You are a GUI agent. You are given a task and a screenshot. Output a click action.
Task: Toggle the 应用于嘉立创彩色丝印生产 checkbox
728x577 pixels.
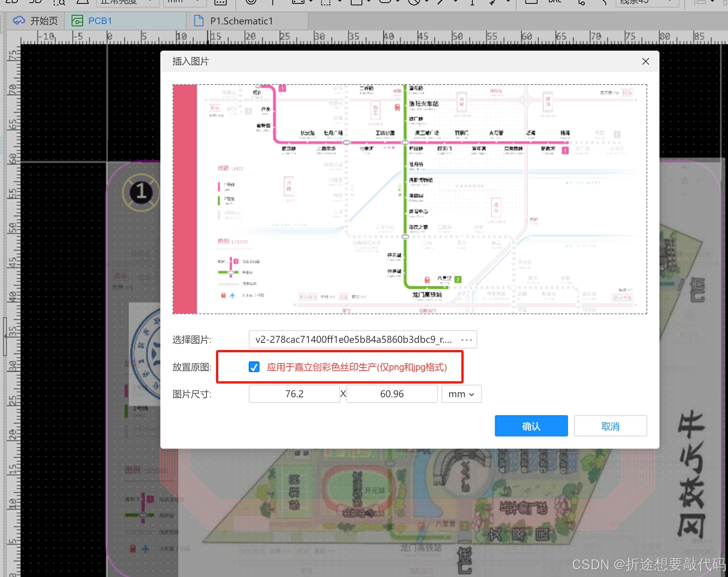pyautogui.click(x=254, y=367)
